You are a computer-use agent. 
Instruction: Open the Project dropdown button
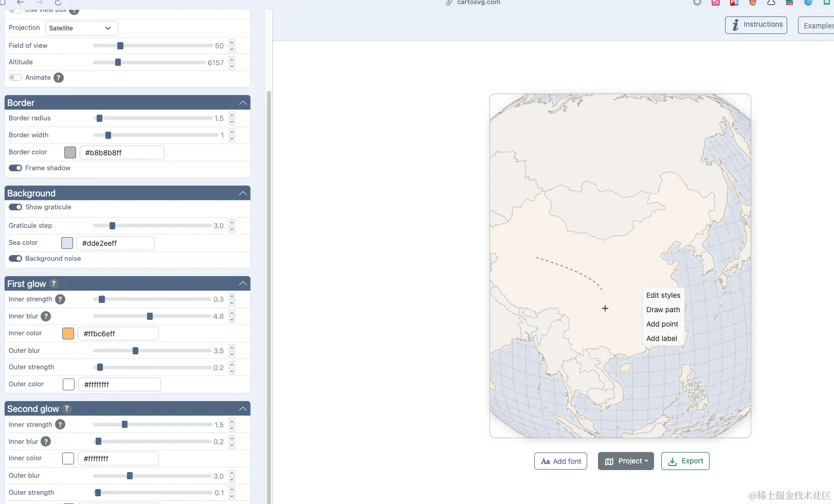[x=626, y=461]
